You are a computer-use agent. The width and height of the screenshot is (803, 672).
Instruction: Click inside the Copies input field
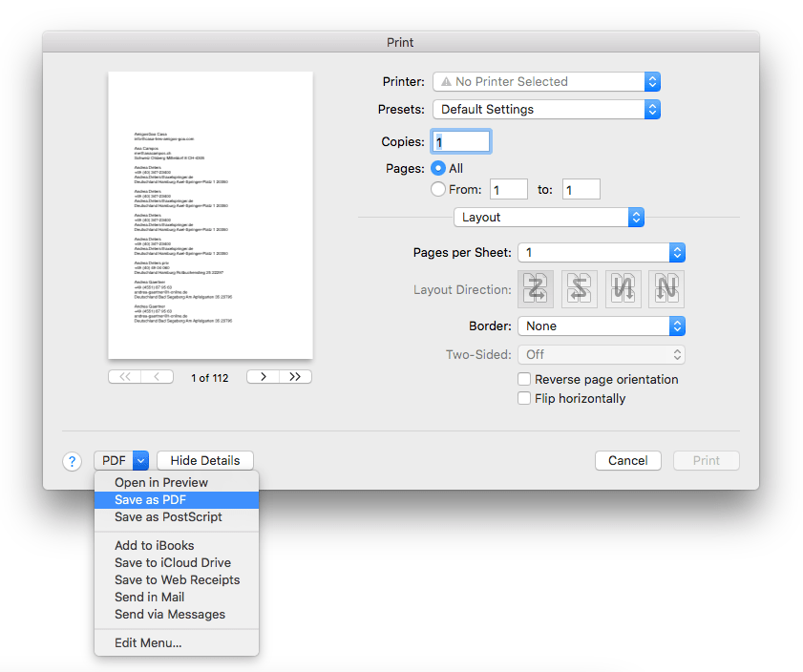tap(461, 140)
